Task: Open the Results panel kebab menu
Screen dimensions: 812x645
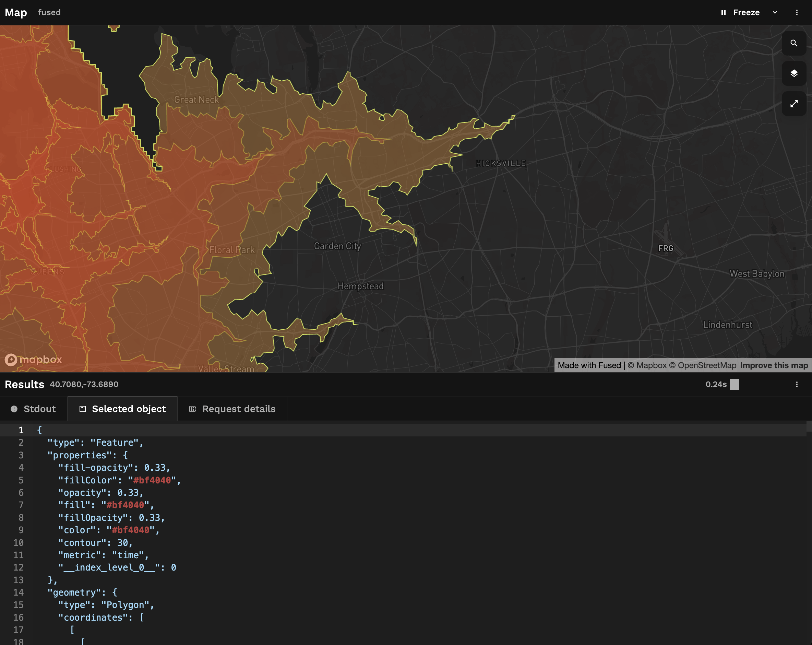Action: tap(797, 384)
